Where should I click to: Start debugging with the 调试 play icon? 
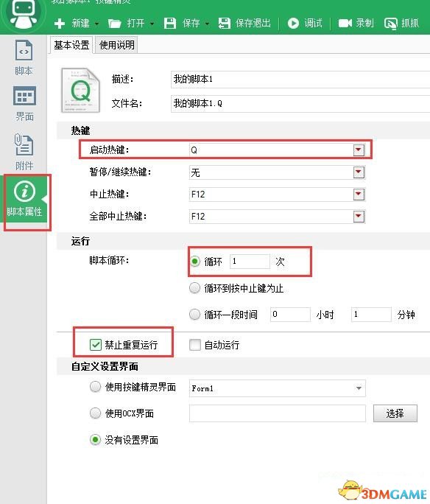click(293, 23)
